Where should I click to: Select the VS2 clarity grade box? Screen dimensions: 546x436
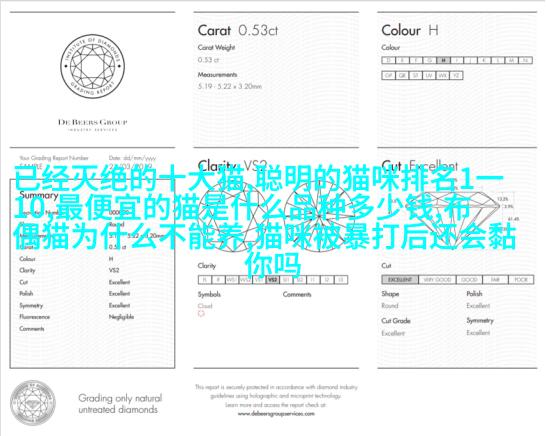pos(272,280)
